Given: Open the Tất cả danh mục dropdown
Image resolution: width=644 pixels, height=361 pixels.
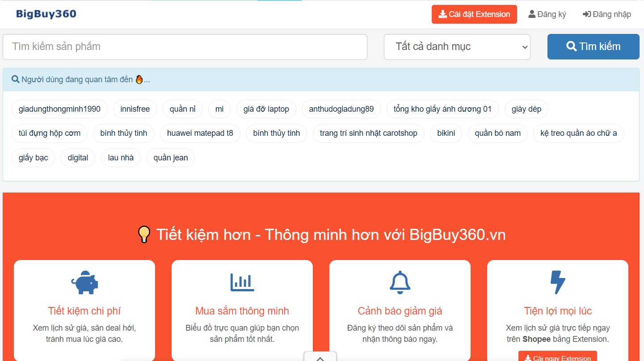Looking at the screenshot, I should [x=457, y=47].
